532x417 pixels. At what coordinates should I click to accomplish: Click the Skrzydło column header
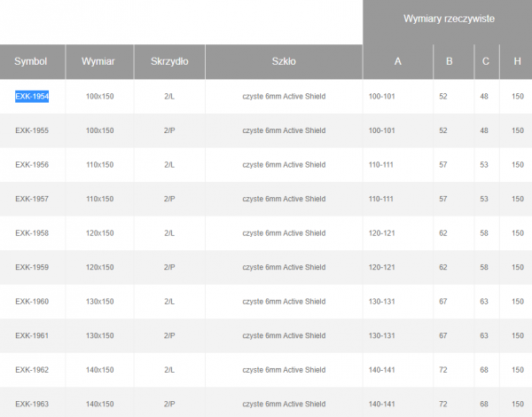pyautogui.click(x=169, y=62)
